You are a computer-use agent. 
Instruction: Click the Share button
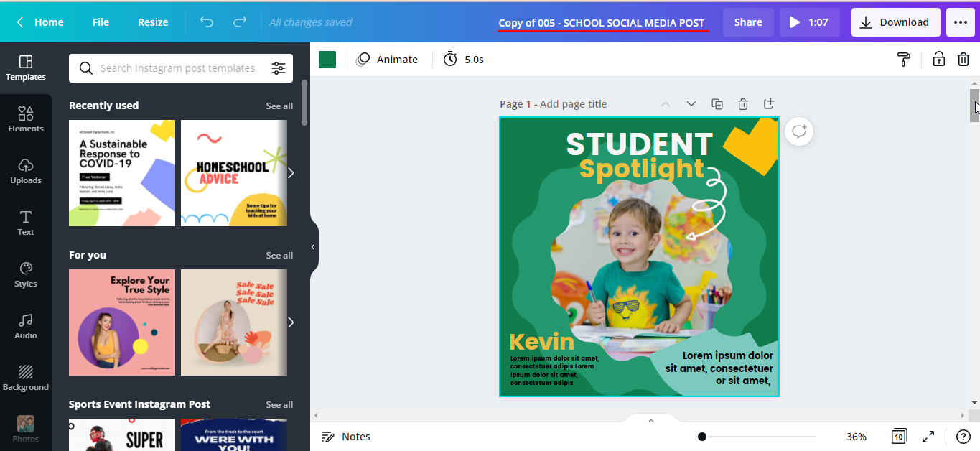point(748,22)
